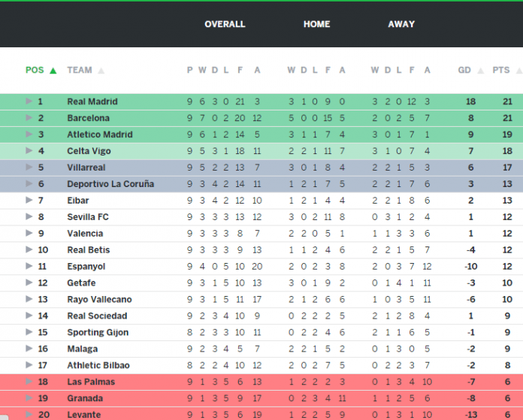Click the POS column header
This screenshot has height=420, width=523.
pos(35,70)
